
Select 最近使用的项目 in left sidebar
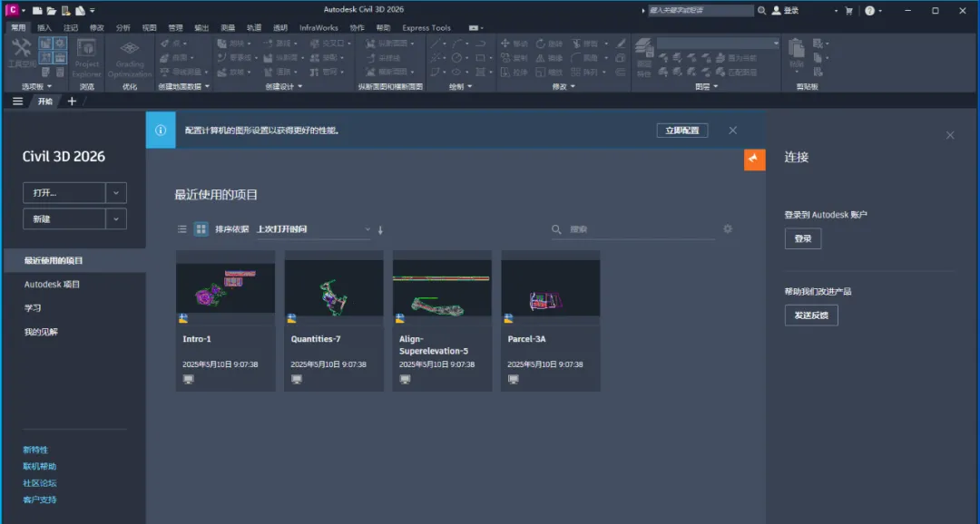point(75,260)
